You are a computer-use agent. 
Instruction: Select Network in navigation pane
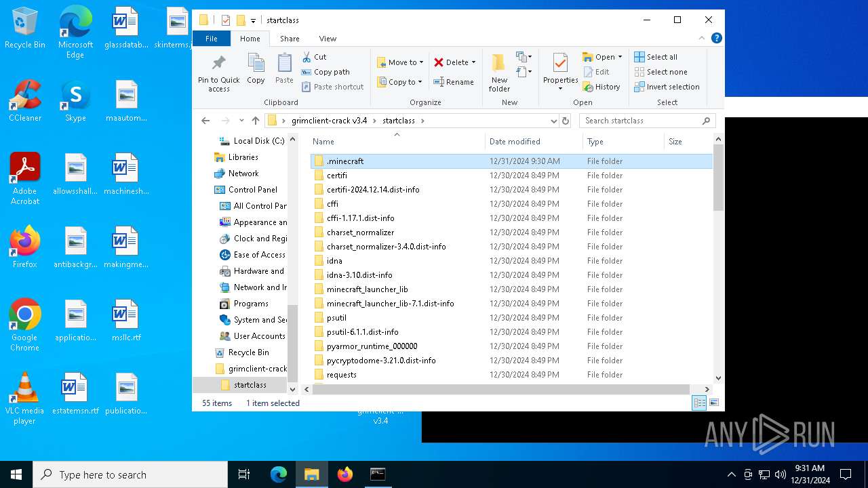tap(237, 174)
